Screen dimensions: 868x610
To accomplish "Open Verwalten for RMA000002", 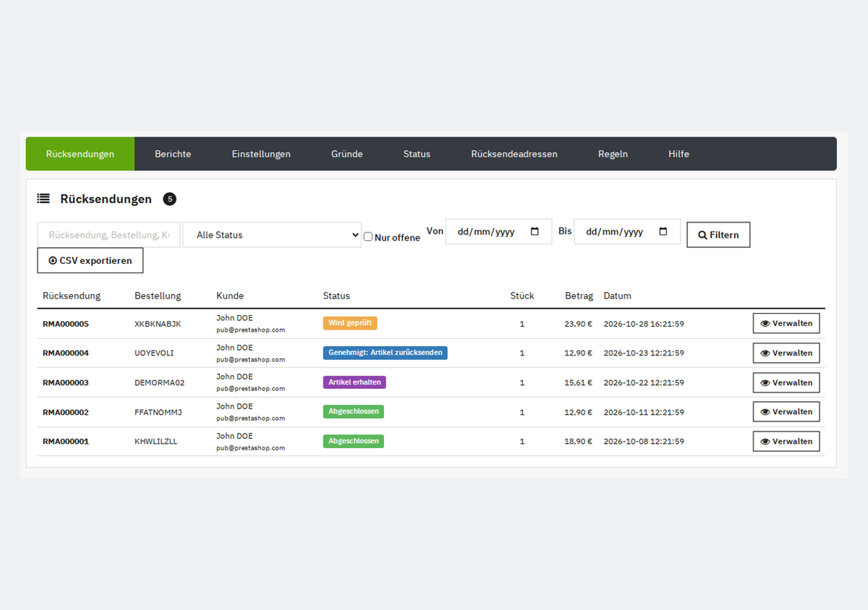I will pos(786,412).
